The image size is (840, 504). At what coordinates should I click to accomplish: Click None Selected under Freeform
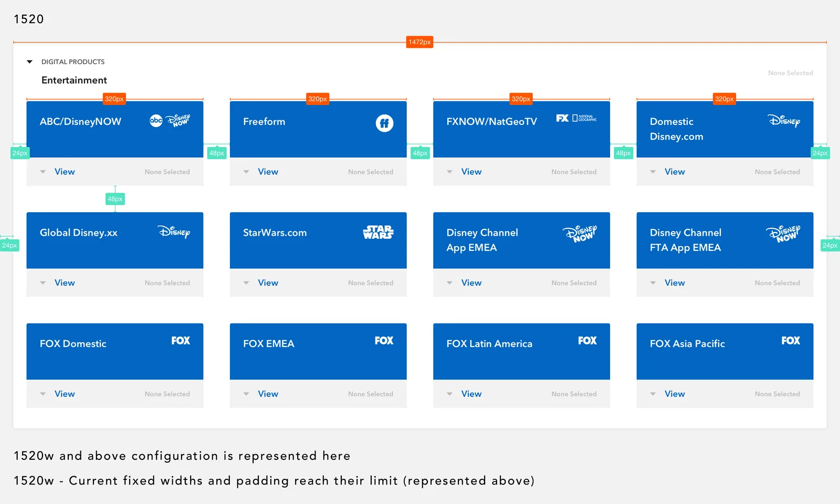coord(371,172)
